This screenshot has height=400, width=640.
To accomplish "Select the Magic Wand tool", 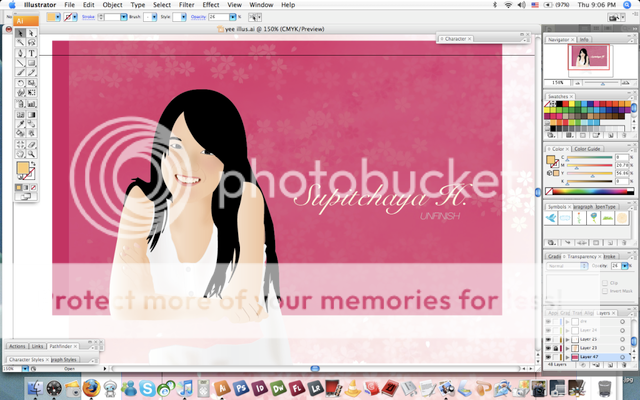I will (x=20, y=43).
